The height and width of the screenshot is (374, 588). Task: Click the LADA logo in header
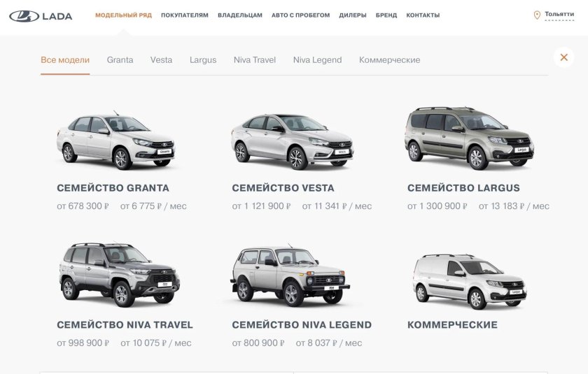41,16
